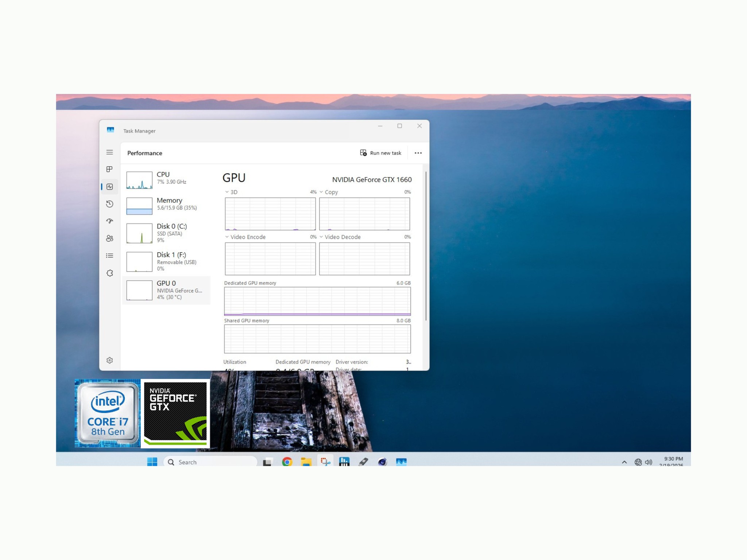747x560 pixels.
Task: Toggle the hamburger navigation menu
Action: [x=109, y=152]
